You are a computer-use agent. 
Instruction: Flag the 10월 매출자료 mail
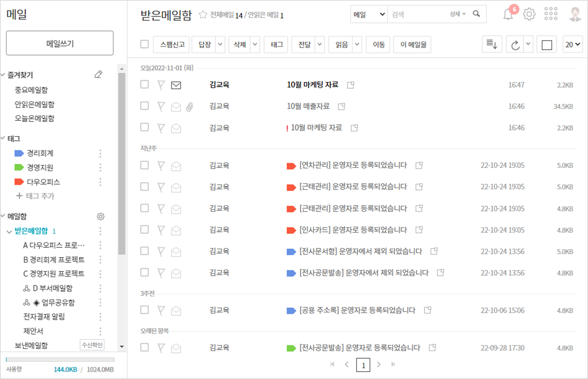tap(161, 106)
